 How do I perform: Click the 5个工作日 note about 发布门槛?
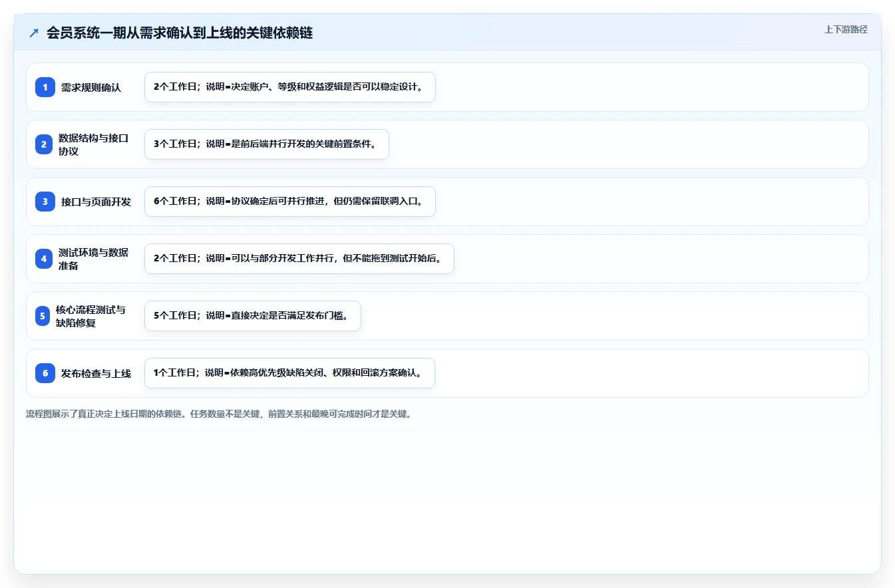pyautogui.click(x=253, y=316)
